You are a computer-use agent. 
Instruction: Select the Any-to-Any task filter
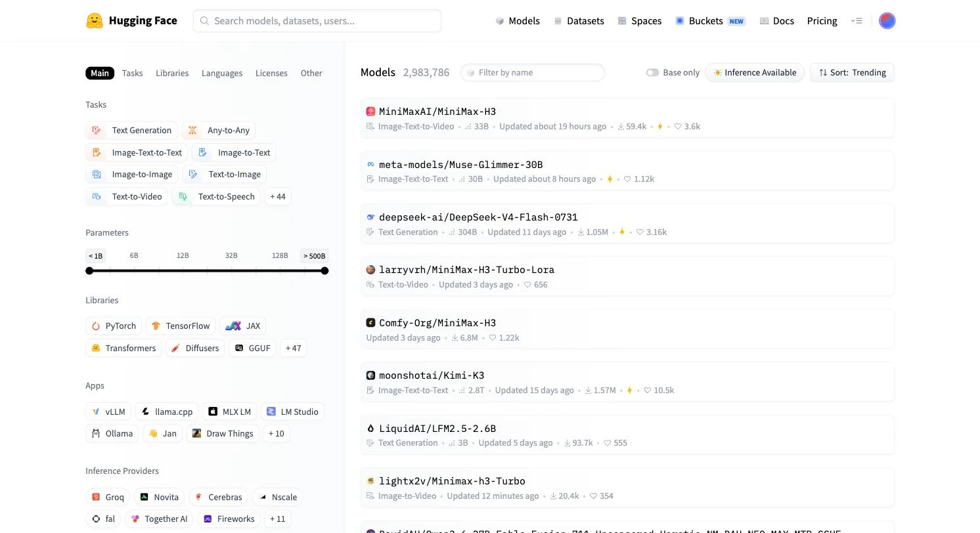pyautogui.click(x=219, y=130)
